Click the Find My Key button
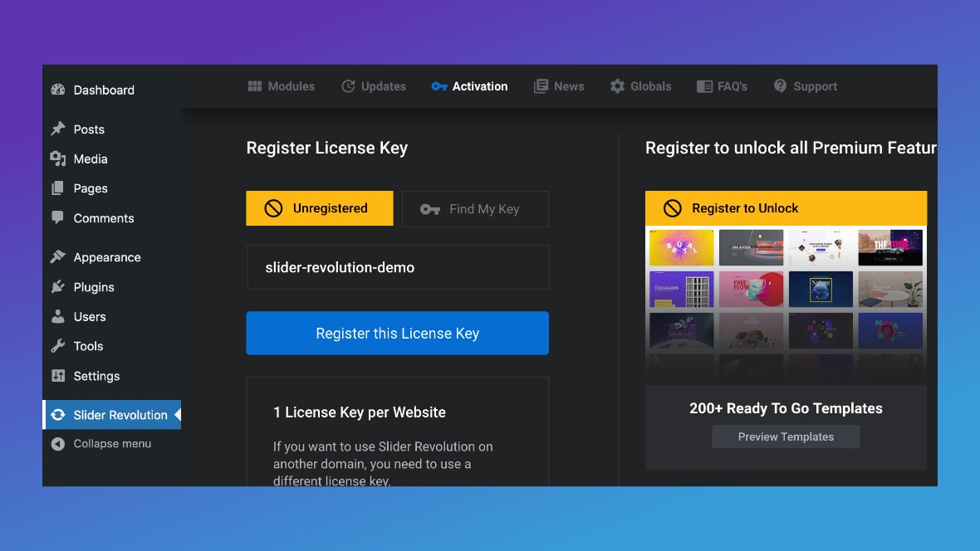 pos(475,208)
